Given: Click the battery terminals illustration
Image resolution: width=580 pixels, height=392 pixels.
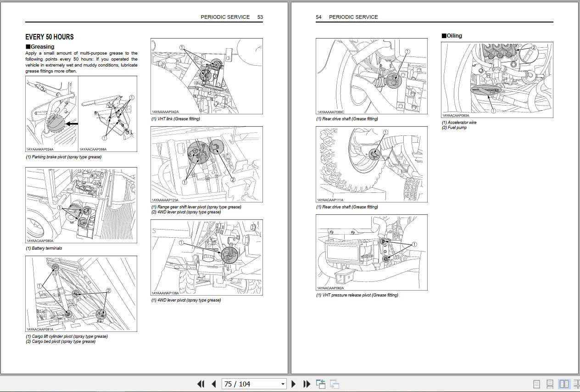Looking at the screenshot, I should click(x=81, y=205).
